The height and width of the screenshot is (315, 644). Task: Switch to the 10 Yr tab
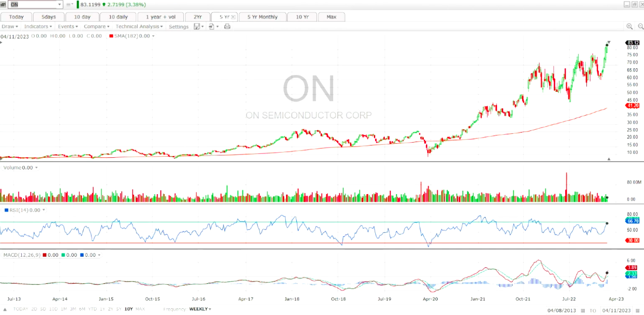pos(301,17)
